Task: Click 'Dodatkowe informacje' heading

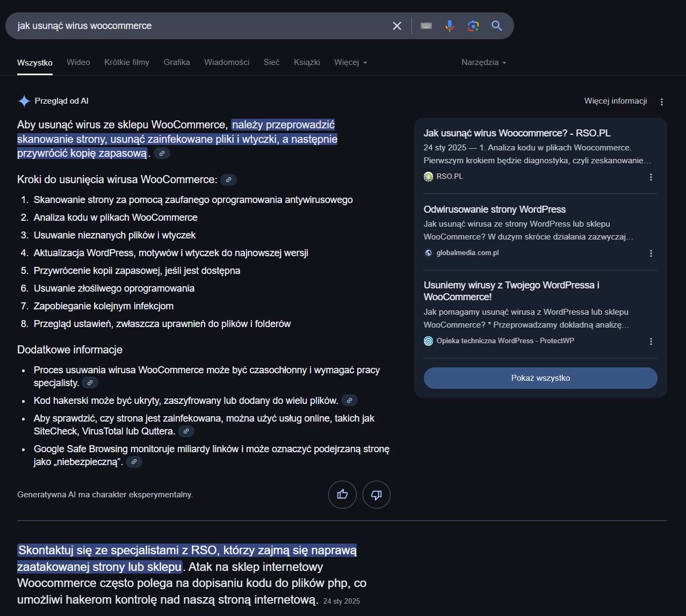Action: click(70, 350)
